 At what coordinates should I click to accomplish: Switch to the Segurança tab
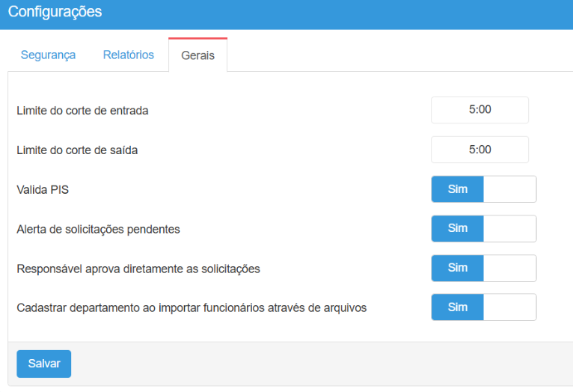click(x=48, y=55)
